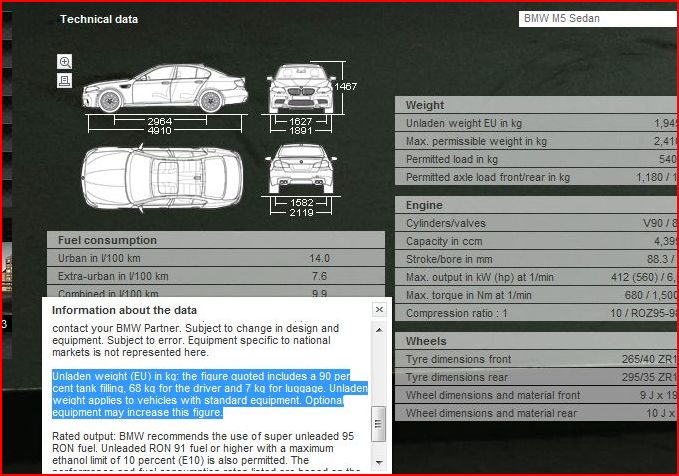
Task: Click the Max. permissible weight in kg row
Action: pos(537,141)
